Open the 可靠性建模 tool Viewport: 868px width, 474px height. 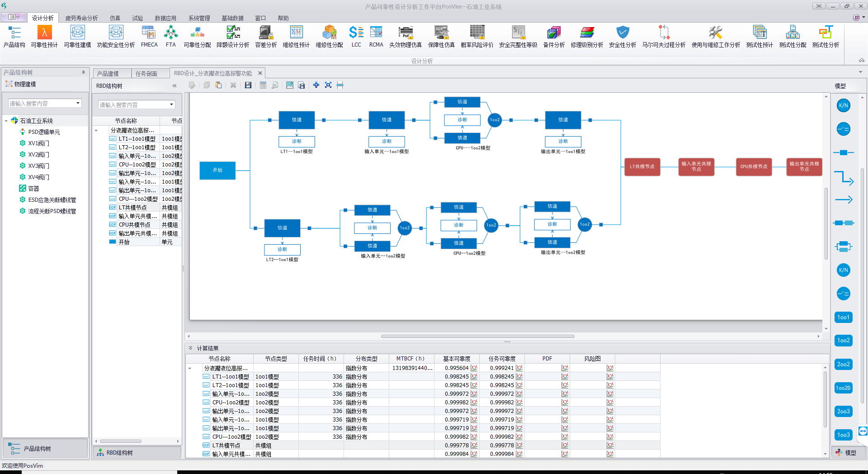point(77,37)
